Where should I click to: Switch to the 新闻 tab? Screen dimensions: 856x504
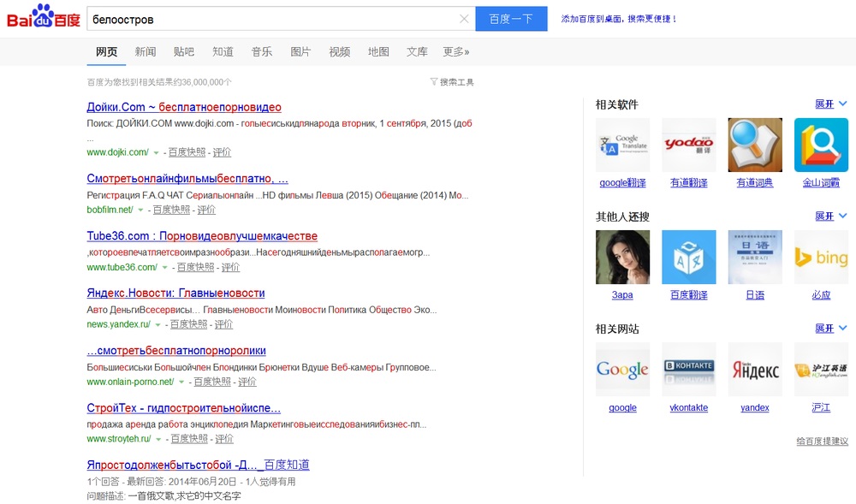pyautogui.click(x=146, y=52)
